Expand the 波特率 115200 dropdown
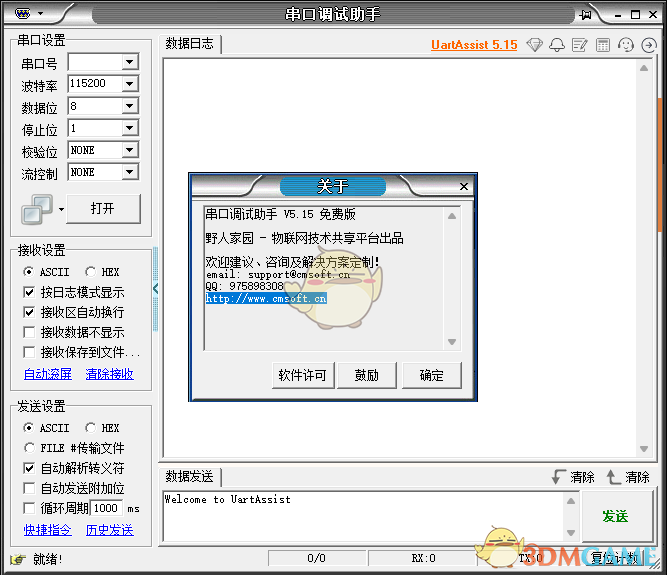Image resolution: width=667 pixels, height=575 pixels. (130, 84)
